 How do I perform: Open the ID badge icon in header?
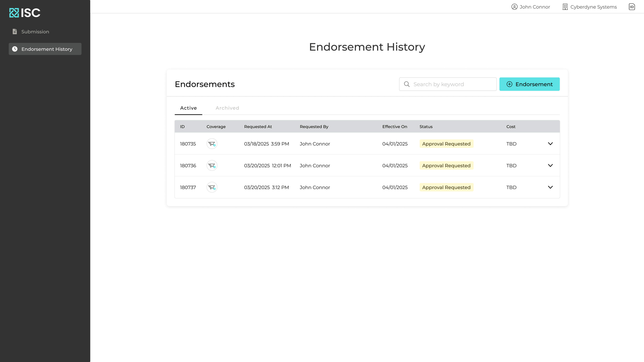(632, 7)
